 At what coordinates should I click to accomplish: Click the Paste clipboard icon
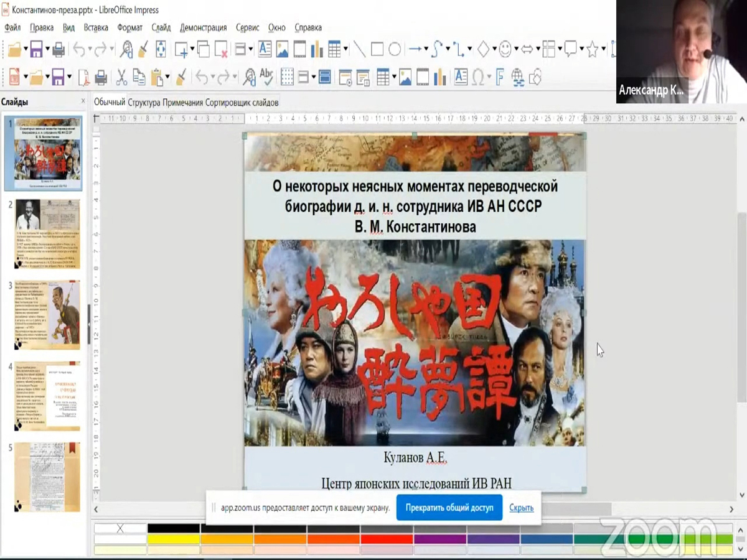pos(156,77)
